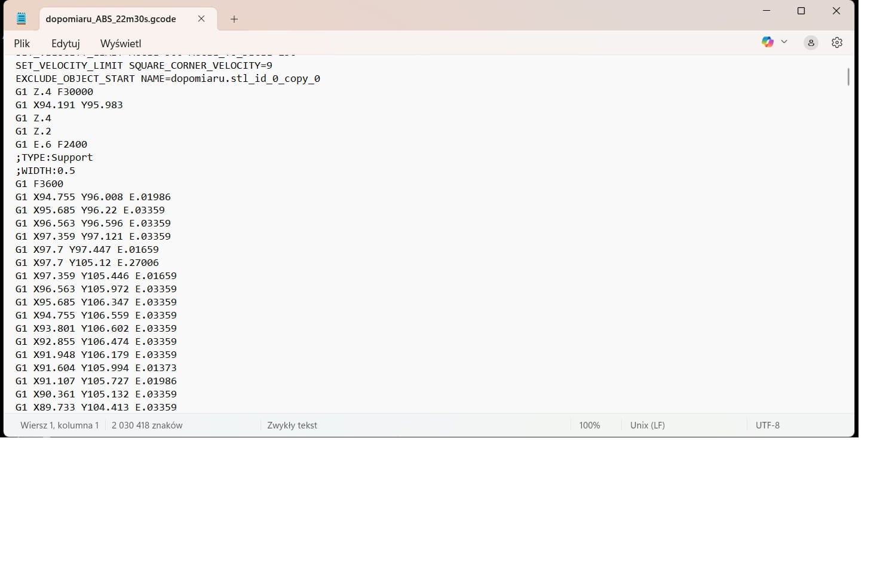The image size is (883, 588).
Task: Open the account profile icon
Action: 811,42
